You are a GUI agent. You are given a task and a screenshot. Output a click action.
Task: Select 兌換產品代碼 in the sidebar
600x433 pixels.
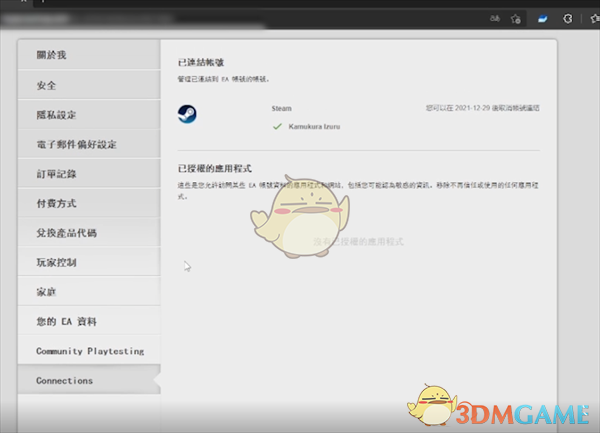click(x=89, y=233)
